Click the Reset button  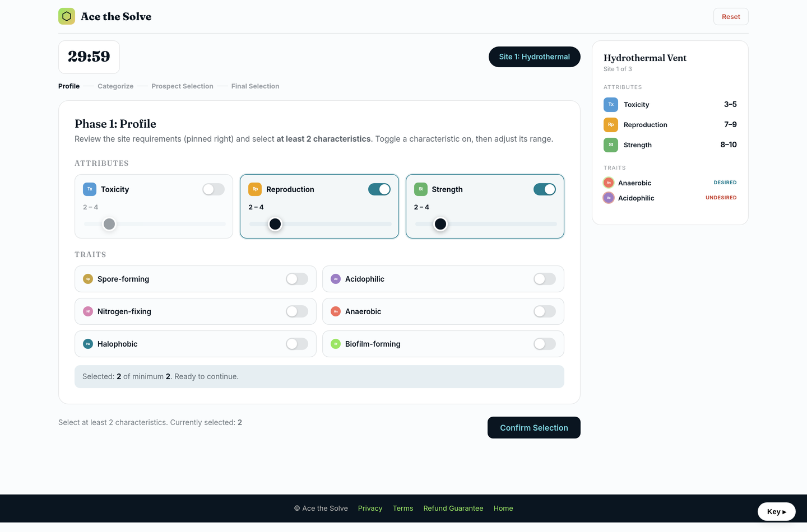(x=731, y=17)
